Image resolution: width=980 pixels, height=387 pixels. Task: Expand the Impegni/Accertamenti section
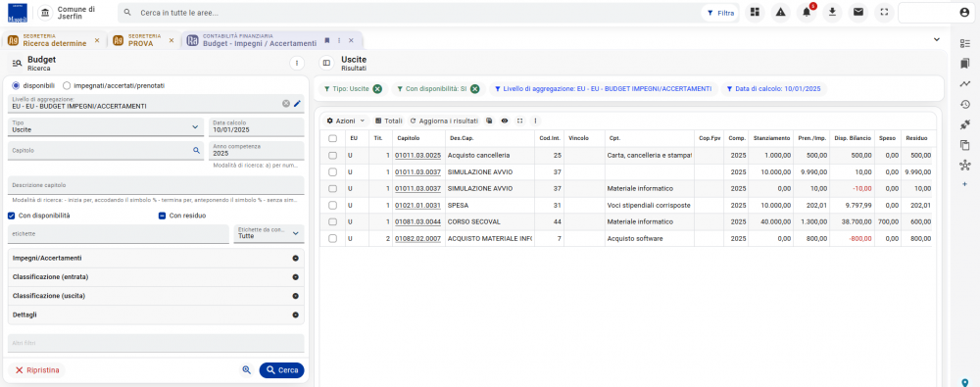(156, 259)
